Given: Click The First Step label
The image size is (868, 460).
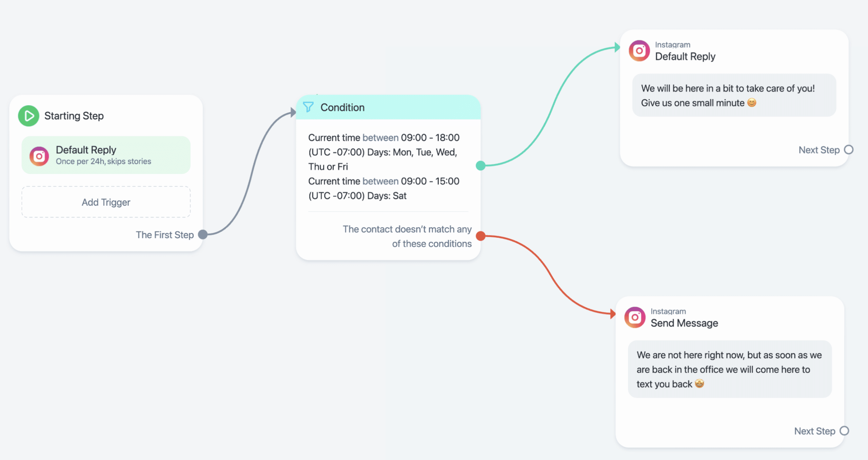Looking at the screenshot, I should pyautogui.click(x=165, y=235).
